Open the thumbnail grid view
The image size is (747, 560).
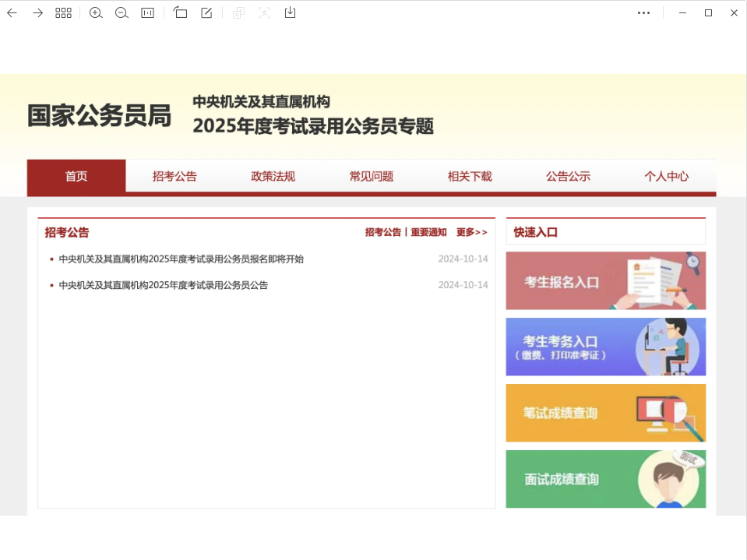63,12
